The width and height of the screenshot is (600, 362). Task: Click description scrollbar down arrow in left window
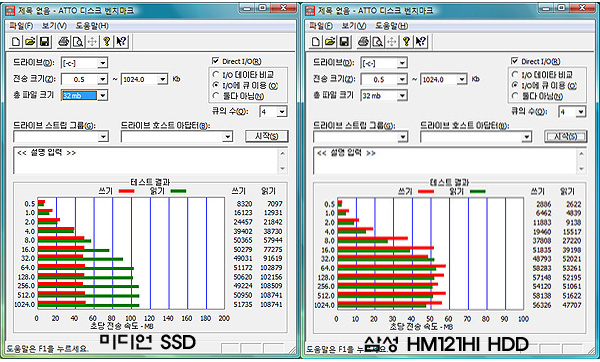click(x=282, y=168)
